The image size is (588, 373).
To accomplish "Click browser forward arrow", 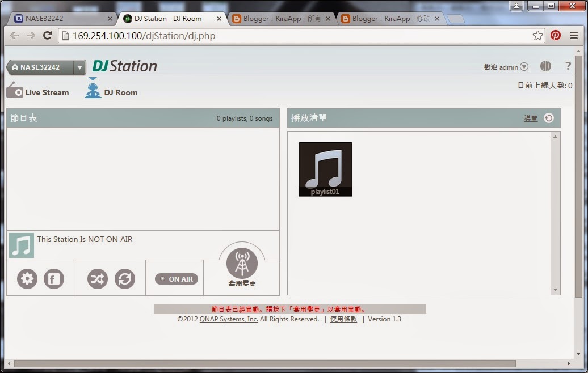I will [31, 36].
